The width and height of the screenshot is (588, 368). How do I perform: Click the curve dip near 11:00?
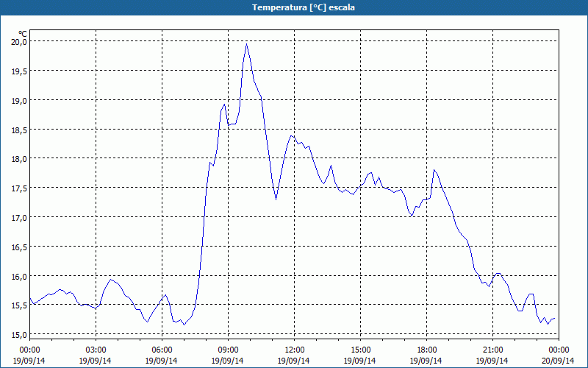(x=276, y=199)
